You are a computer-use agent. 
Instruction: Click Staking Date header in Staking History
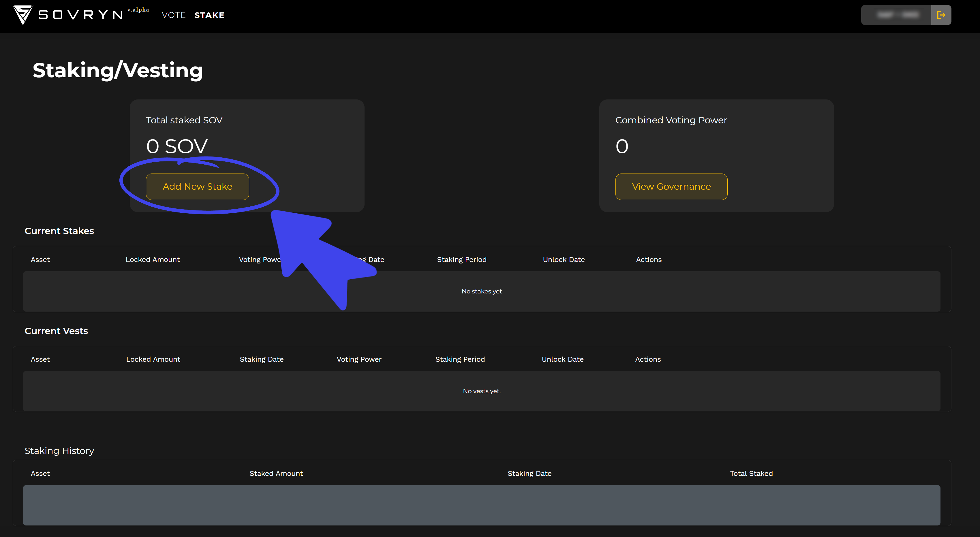(x=530, y=474)
